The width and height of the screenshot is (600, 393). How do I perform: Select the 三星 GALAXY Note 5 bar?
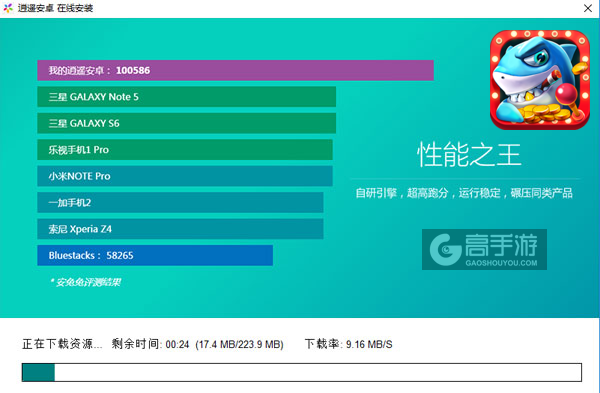coord(186,96)
